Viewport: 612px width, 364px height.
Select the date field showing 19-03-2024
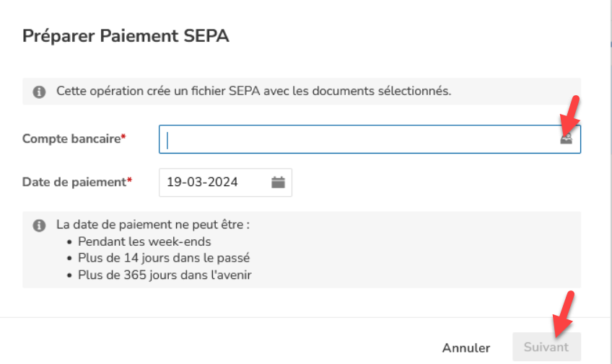pos(225,182)
